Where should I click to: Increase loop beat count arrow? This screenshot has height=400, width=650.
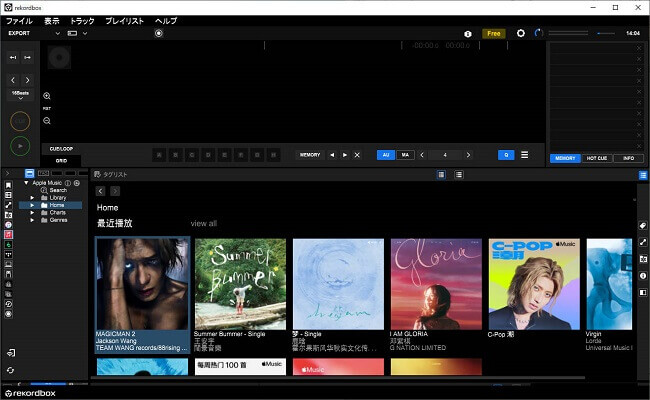click(x=468, y=155)
